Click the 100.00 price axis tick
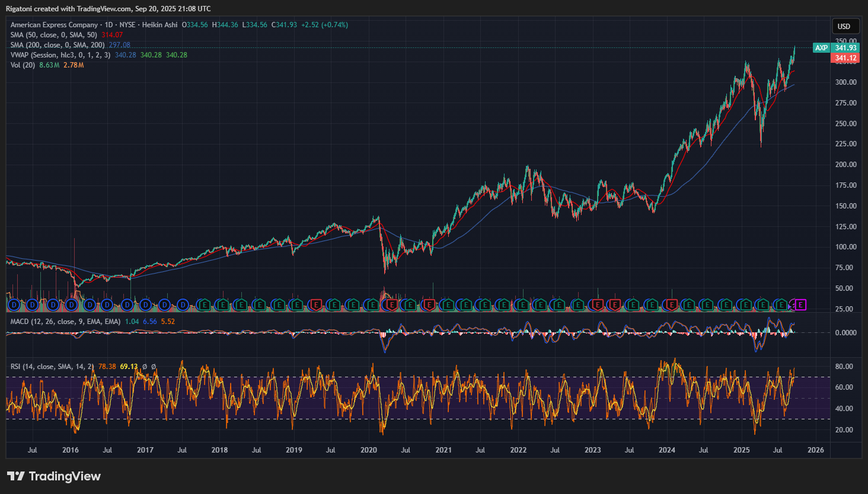 (845, 247)
